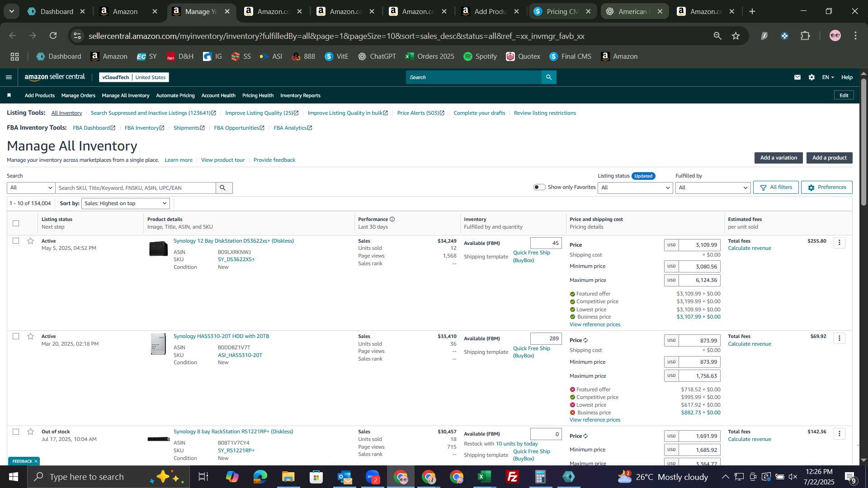Open actions menu for HAS5310-20T listing
The width and height of the screenshot is (868, 488).
840,338
